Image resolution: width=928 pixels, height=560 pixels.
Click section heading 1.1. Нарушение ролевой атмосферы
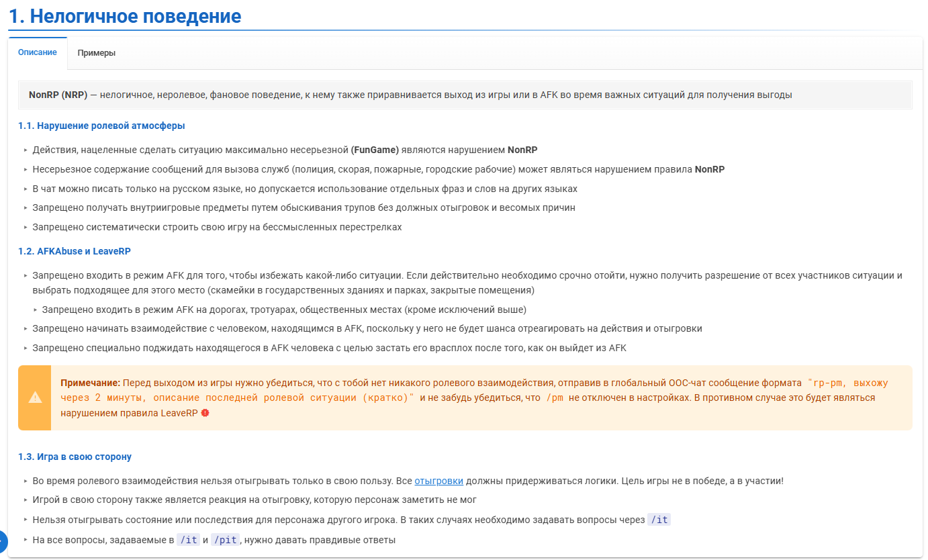pyautogui.click(x=101, y=126)
